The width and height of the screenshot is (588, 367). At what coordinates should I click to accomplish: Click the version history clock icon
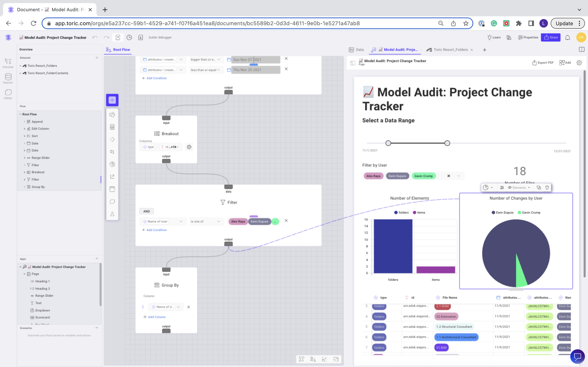pyautogui.click(x=129, y=37)
